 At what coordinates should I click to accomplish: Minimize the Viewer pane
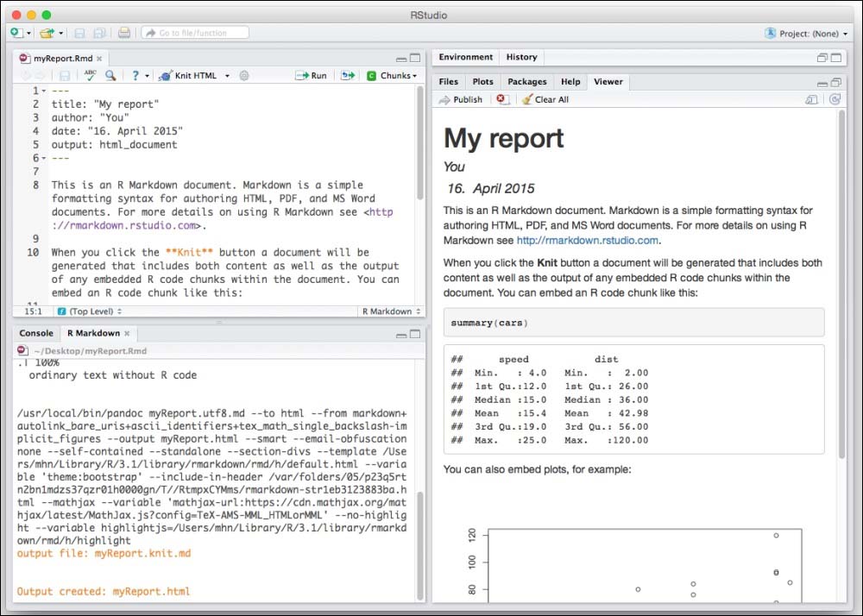(x=822, y=84)
